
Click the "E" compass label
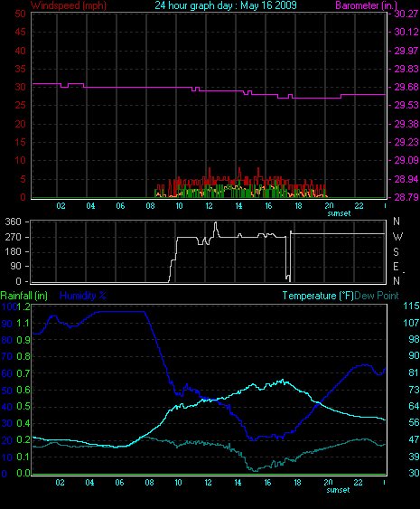click(396, 267)
